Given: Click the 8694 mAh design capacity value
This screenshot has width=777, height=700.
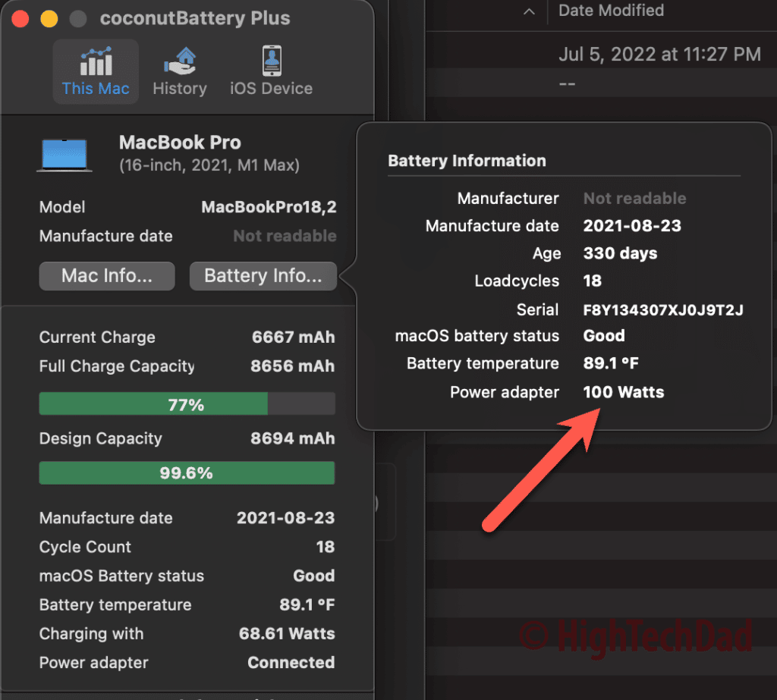Looking at the screenshot, I should [x=292, y=439].
